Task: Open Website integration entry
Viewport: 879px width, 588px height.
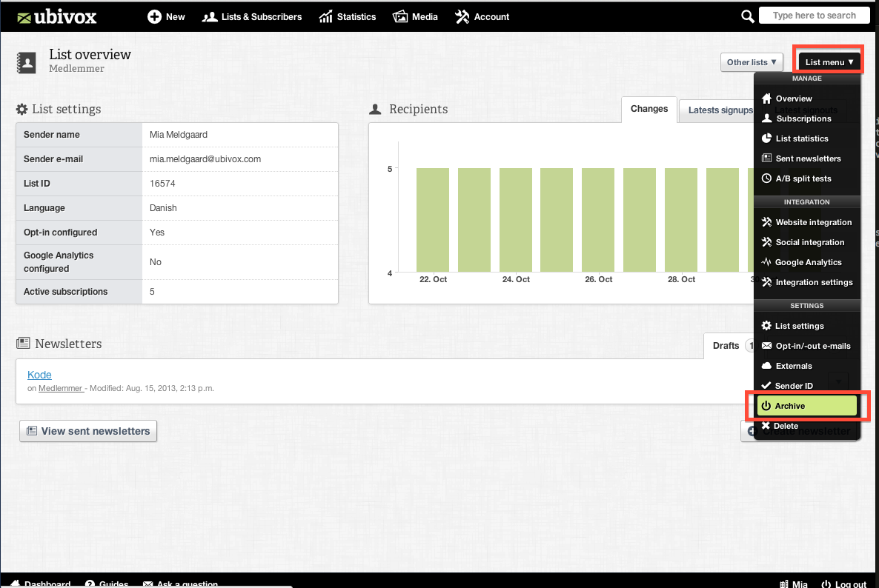Action: pyautogui.click(x=806, y=222)
